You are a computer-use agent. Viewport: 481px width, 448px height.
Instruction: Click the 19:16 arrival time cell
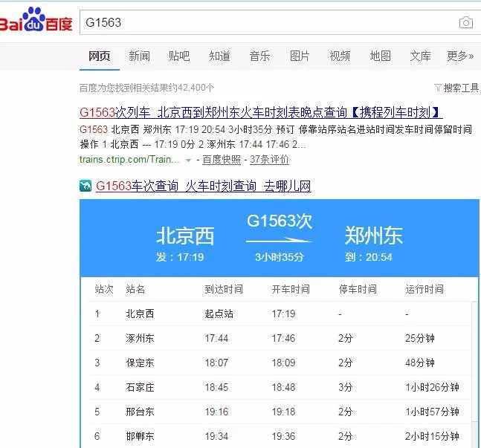[216, 412]
